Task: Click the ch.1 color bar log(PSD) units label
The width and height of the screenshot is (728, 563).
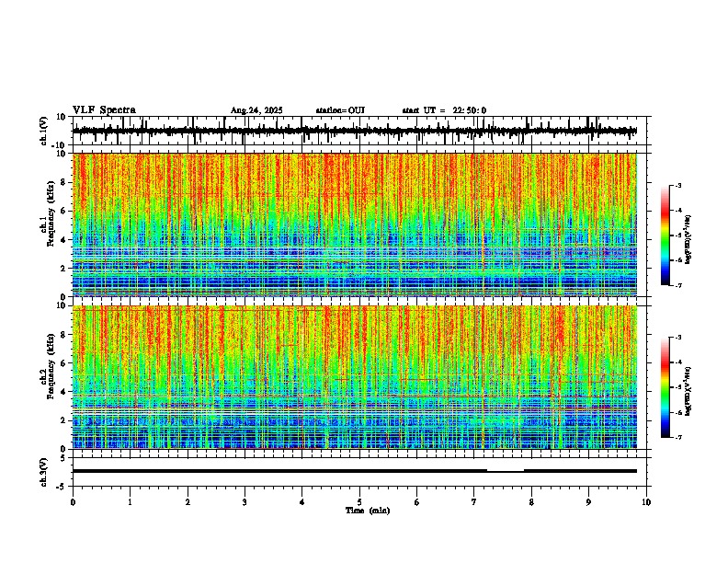Action: 689,239
